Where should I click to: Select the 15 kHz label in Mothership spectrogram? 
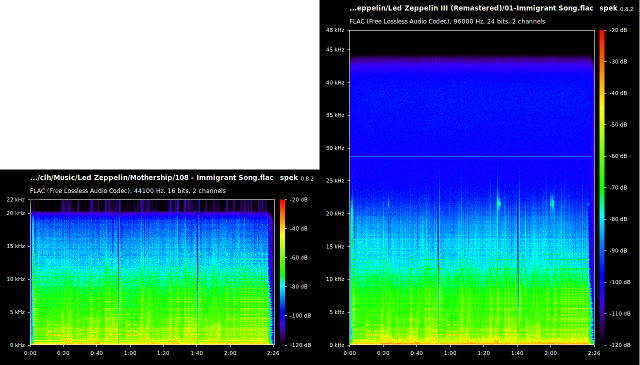16,246
